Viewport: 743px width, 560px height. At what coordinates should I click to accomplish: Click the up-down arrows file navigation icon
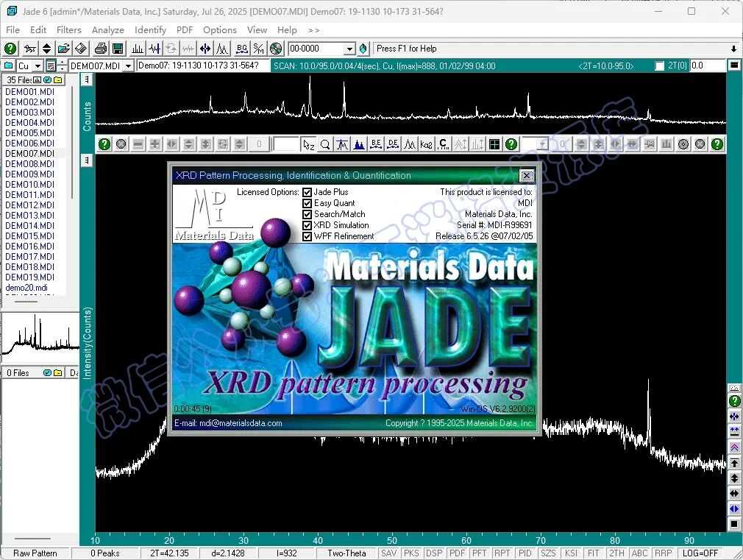click(46, 49)
